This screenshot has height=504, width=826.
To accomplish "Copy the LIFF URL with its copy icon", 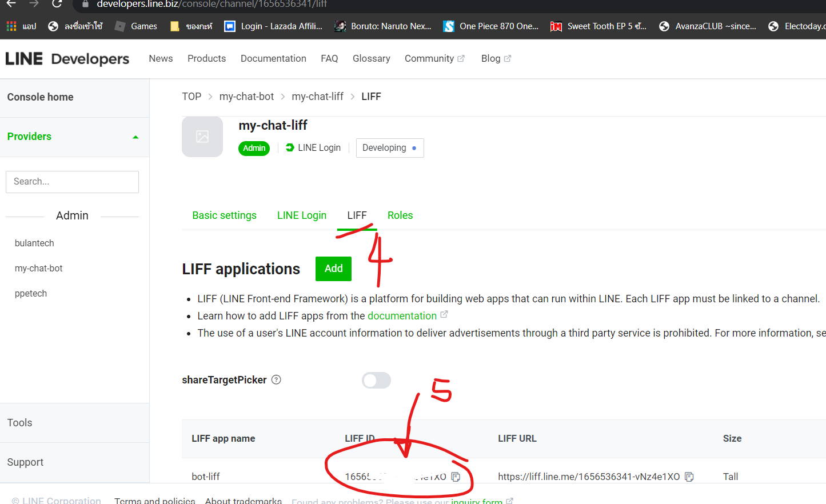I will (689, 476).
